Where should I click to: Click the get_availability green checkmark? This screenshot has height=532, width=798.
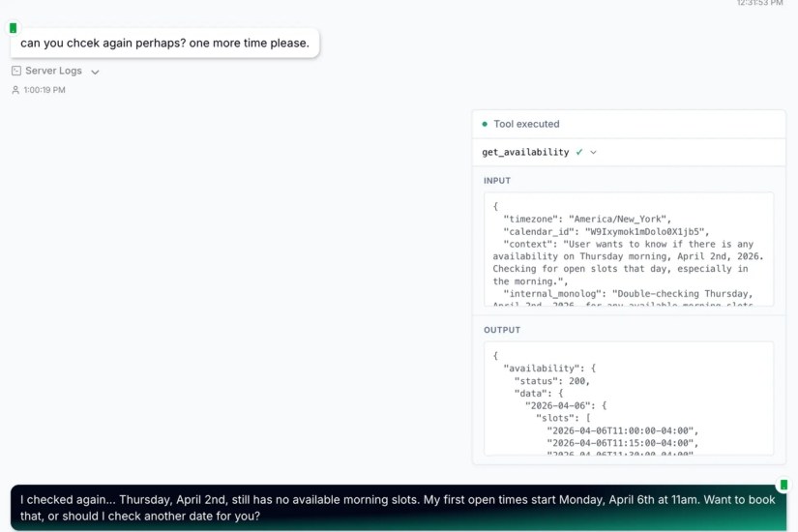click(x=579, y=152)
